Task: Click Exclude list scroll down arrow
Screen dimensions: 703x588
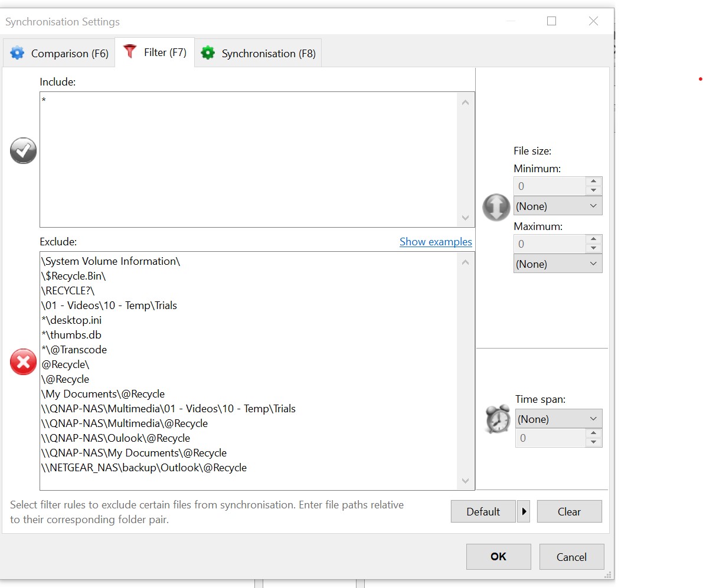Action: pyautogui.click(x=465, y=481)
